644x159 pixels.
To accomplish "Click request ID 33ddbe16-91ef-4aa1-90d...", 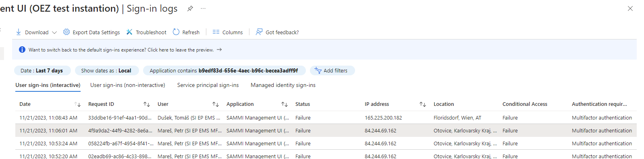I will click(x=120, y=118).
